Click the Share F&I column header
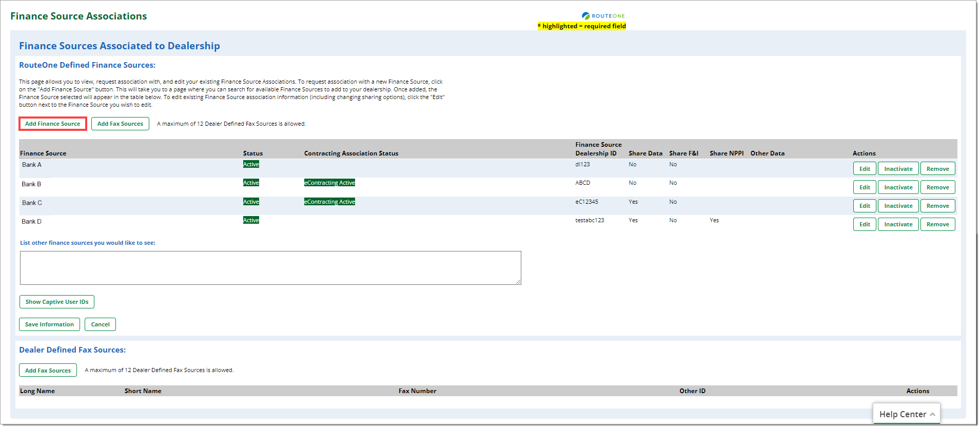The width and height of the screenshot is (980, 428). (x=683, y=153)
